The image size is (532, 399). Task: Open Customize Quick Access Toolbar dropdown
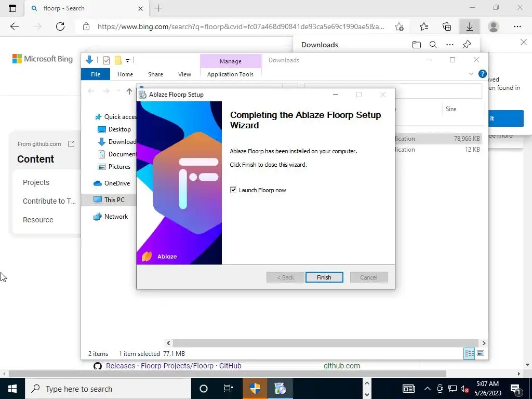(x=128, y=60)
